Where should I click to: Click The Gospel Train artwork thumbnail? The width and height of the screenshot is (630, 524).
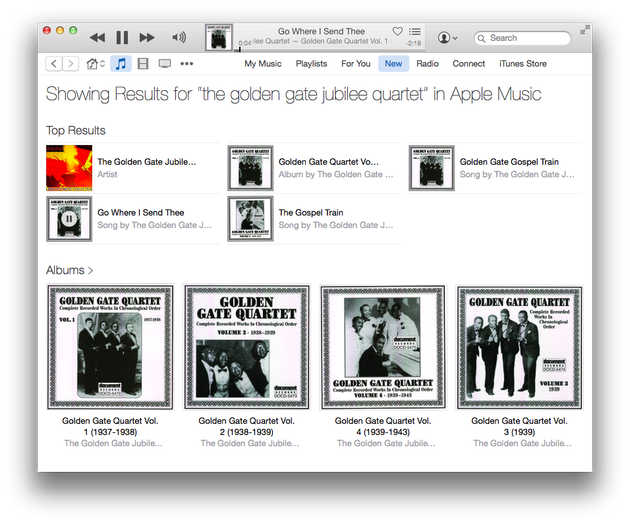coord(250,219)
